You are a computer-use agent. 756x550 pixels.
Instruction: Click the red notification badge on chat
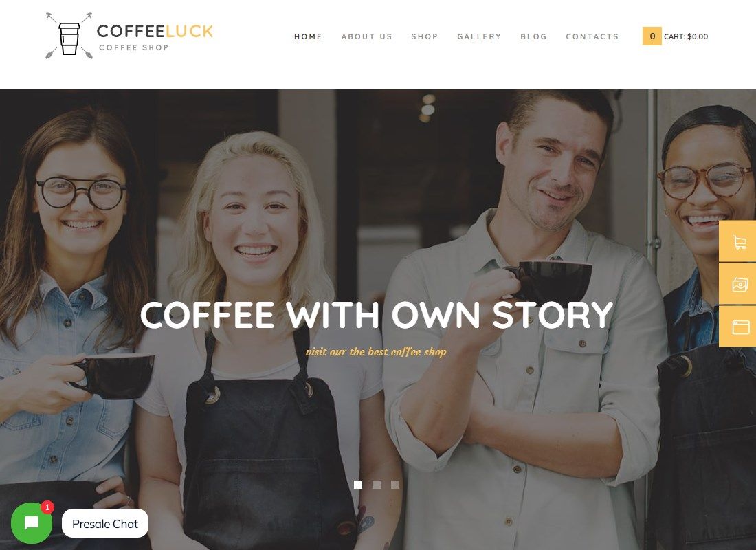47,507
